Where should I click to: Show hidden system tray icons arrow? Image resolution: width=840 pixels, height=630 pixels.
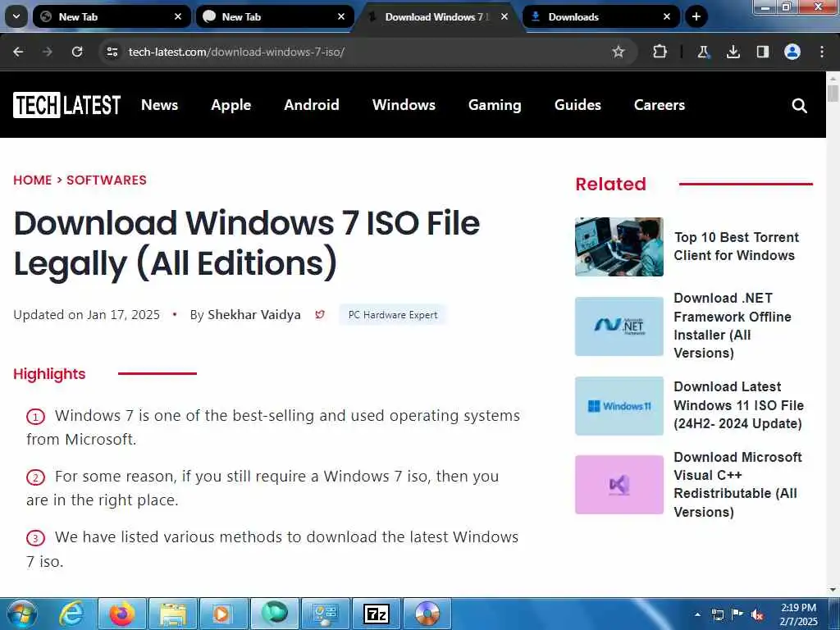point(697,614)
